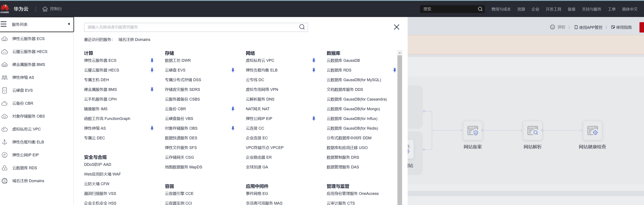Click the CBR backup icon in sidebar
The image size is (644, 205).
[x=5, y=103]
